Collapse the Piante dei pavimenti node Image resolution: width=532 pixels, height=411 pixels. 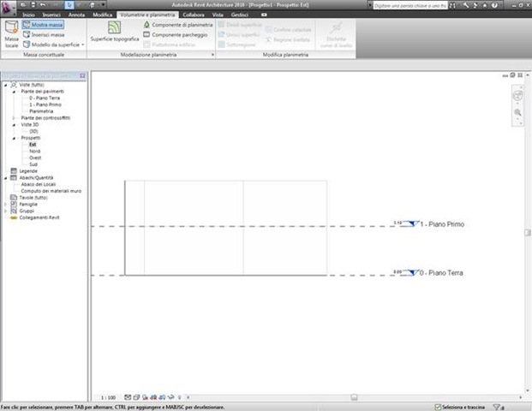tap(14, 92)
